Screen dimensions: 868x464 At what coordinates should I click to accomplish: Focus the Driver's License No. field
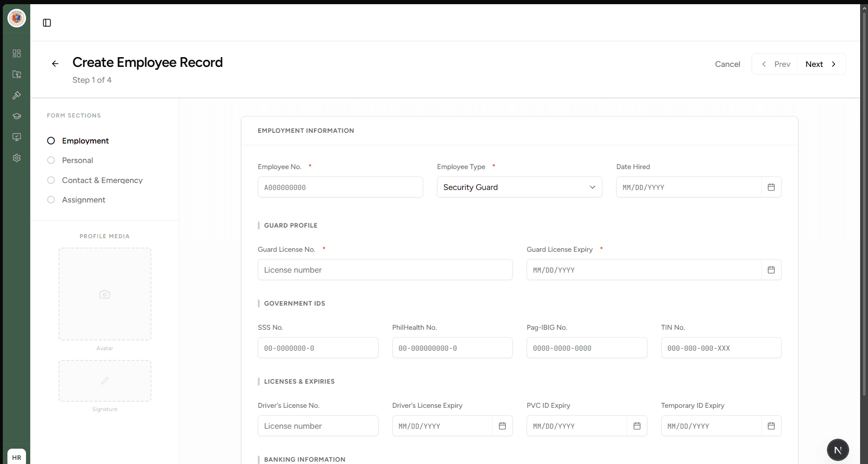[x=318, y=426]
